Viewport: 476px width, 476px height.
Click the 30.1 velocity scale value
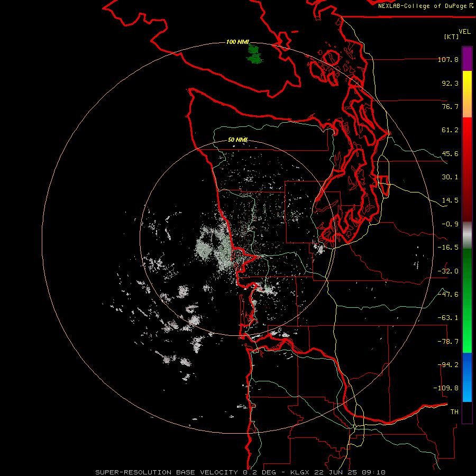450,177
